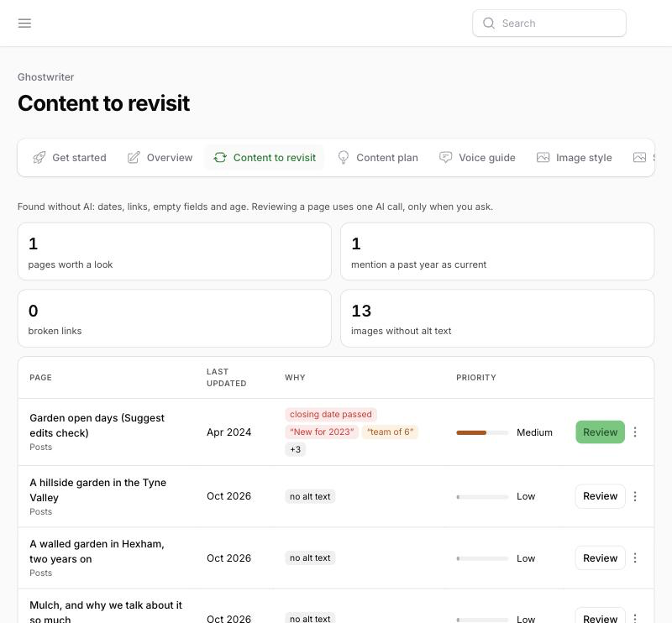The image size is (672, 623).
Task: Open more options for Hexham row
Action: pyautogui.click(x=635, y=558)
